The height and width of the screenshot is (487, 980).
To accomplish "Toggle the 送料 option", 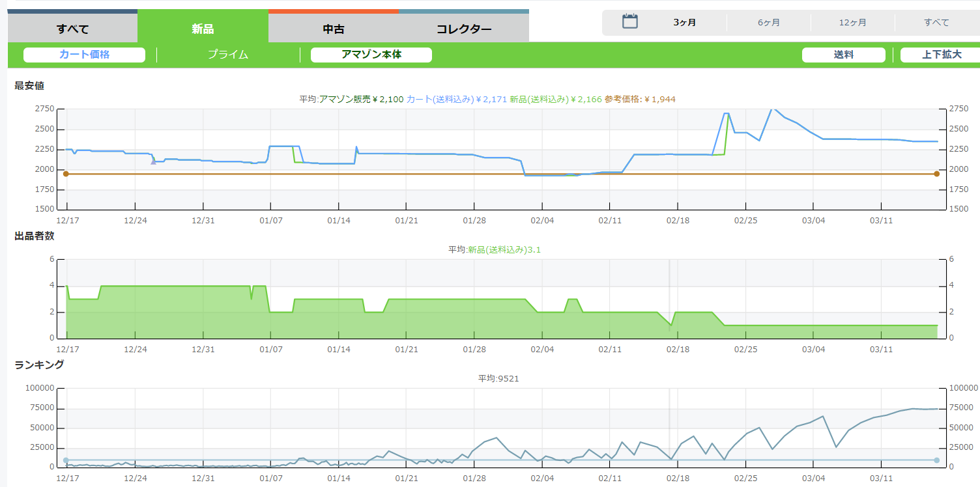I will pos(843,55).
